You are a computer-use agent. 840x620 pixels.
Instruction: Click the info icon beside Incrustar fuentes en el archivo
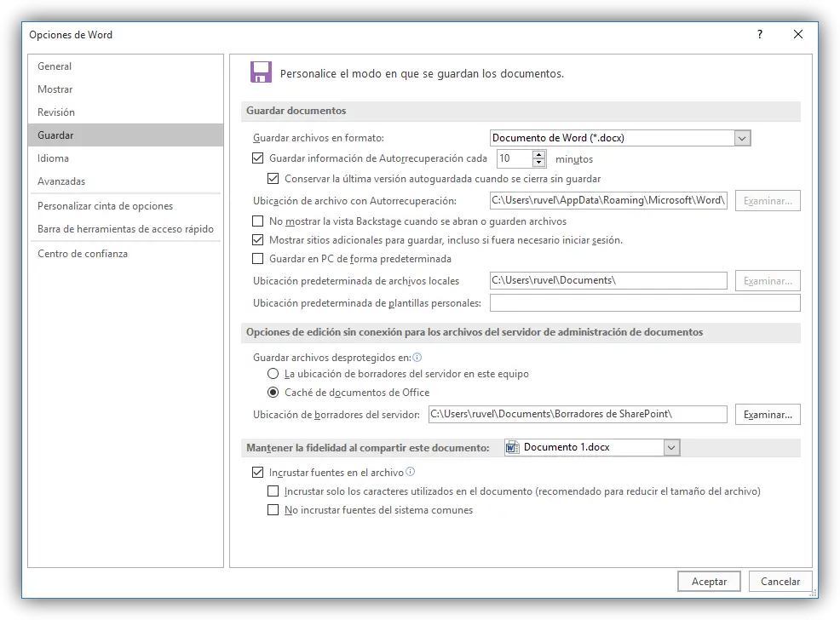pos(410,472)
